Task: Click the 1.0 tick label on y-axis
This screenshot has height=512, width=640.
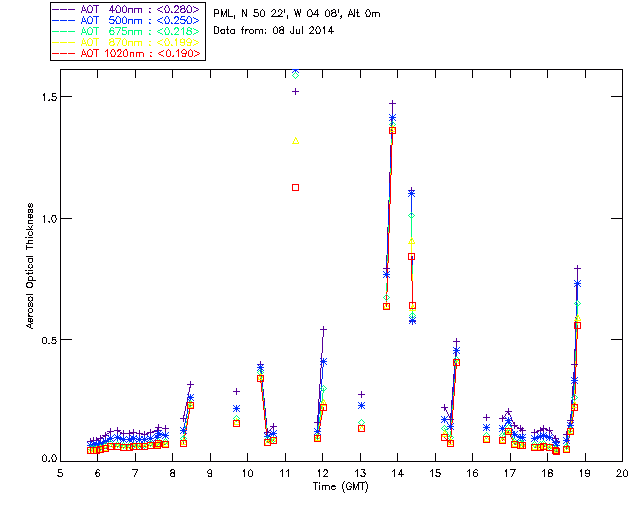Action: 44,219
